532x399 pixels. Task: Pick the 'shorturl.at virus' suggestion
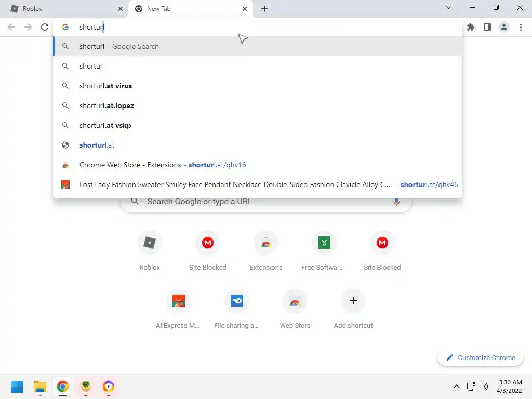coord(258,86)
